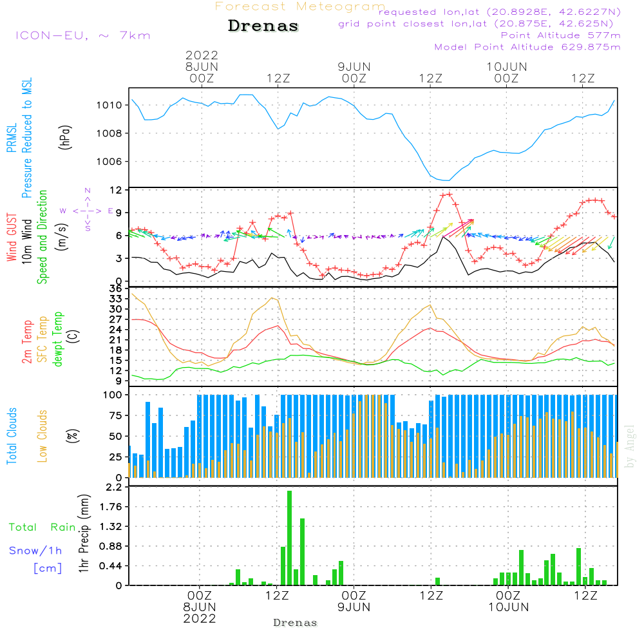
Task: Click the Low Clouds axis label
Action: point(42,436)
